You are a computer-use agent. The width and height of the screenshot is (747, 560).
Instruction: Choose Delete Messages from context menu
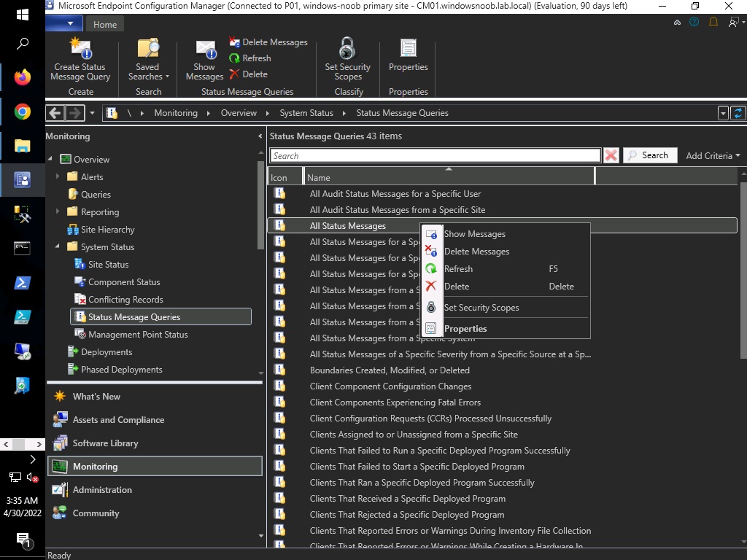tap(476, 252)
